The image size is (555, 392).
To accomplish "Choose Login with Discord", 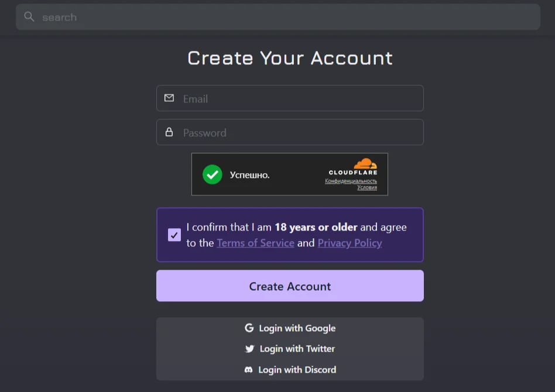I will click(290, 370).
